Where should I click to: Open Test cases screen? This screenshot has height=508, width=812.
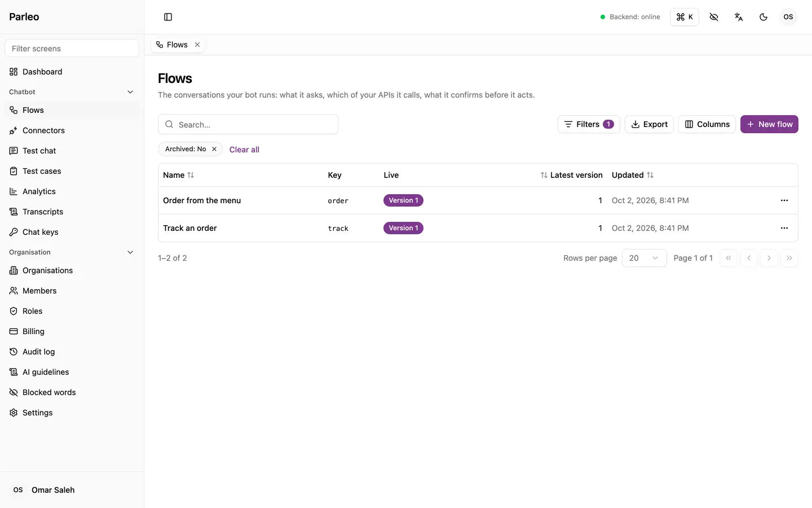(x=72, y=171)
